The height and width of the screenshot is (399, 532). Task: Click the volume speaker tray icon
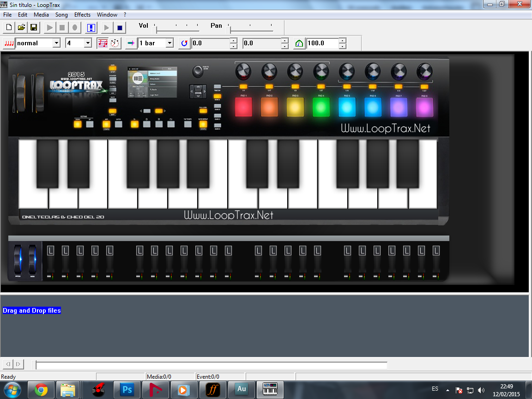pos(481,390)
